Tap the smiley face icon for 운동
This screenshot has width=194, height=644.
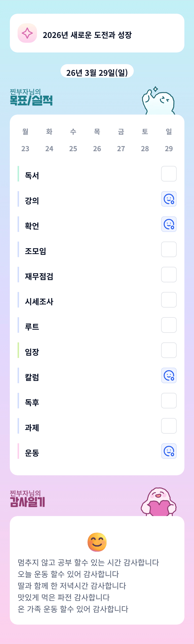[169, 451]
